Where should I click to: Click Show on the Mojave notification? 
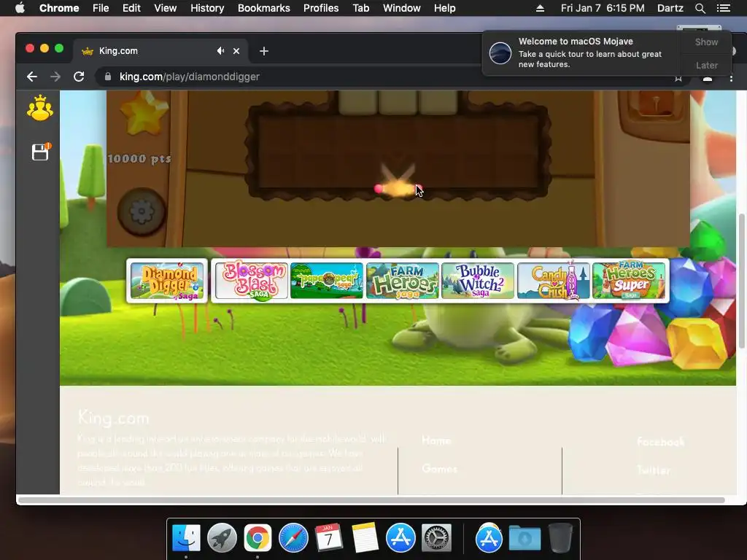point(706,42)
